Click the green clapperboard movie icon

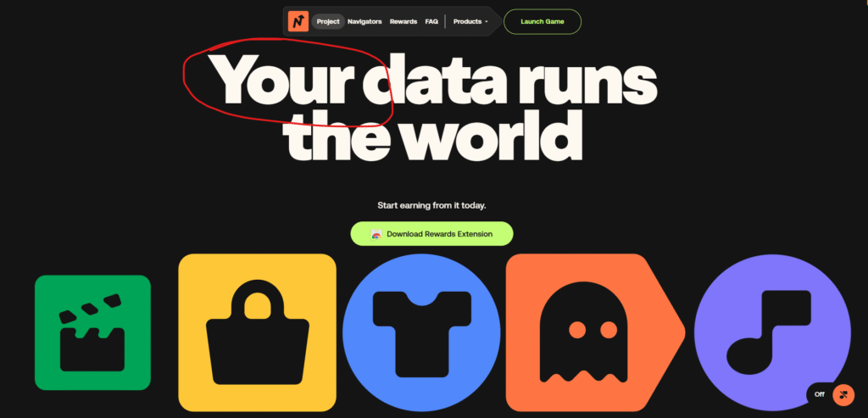click(x=92, y=332)
